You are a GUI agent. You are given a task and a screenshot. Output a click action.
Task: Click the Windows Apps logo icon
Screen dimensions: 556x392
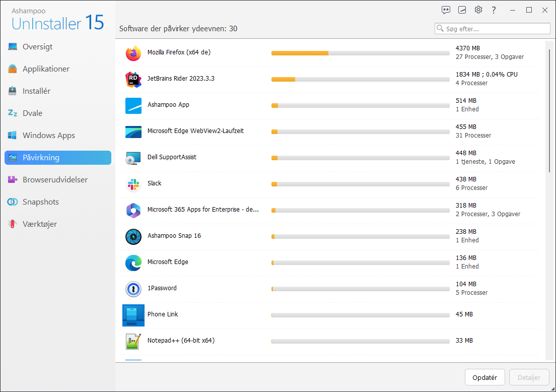tap(13, 135)
